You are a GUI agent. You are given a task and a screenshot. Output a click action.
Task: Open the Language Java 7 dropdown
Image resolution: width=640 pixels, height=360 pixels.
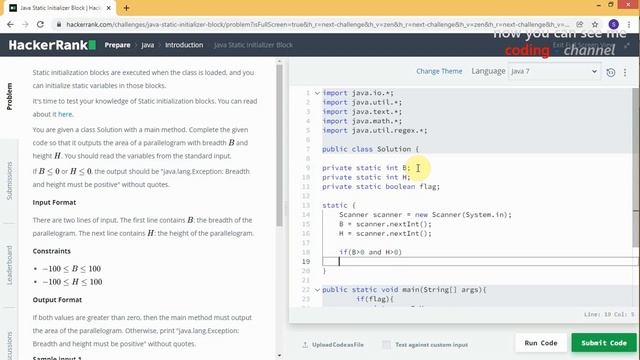click(x=554, y=71)
